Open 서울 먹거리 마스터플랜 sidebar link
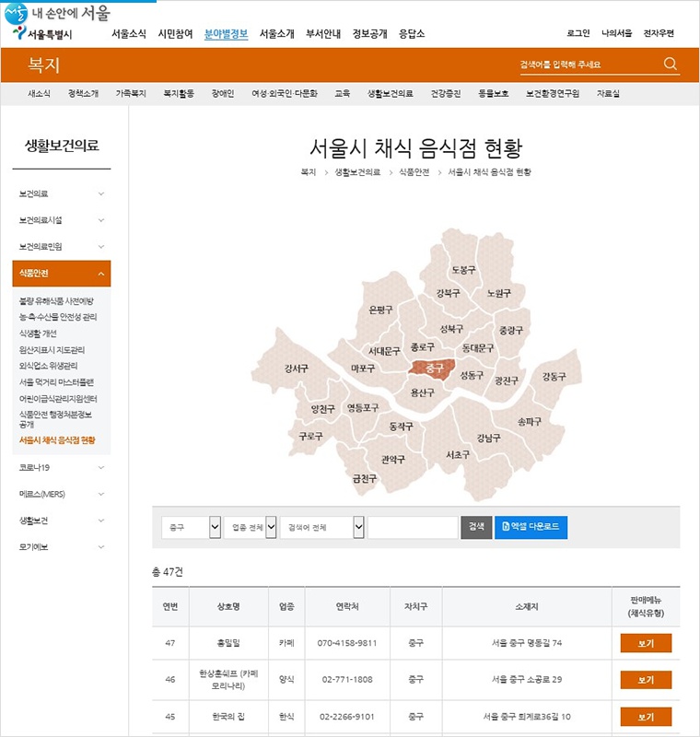The image size is (700, 737). coord(56,382)
